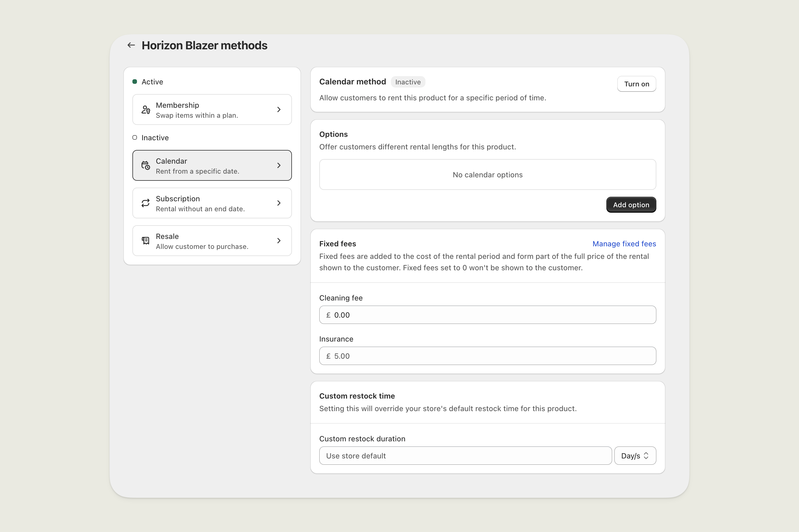Select the Calendar method item
This screenshot has width=799, height=532.
pyautogui.click(x=211, y=166)
